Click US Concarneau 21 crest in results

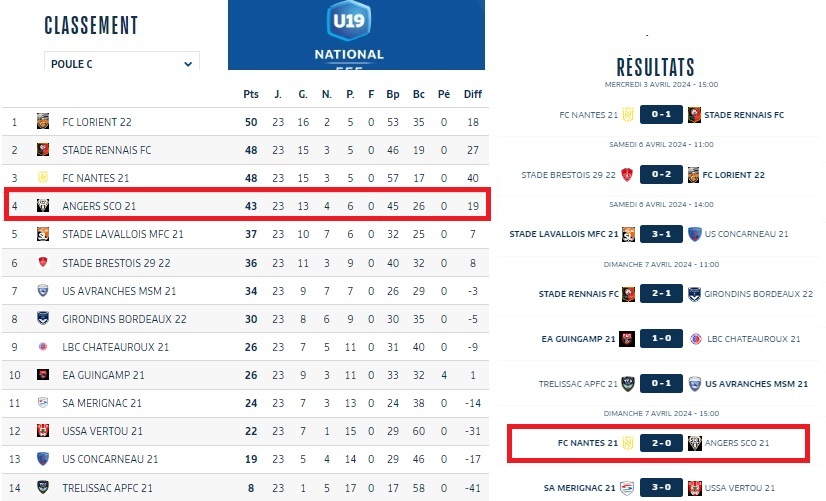(694, 235)
